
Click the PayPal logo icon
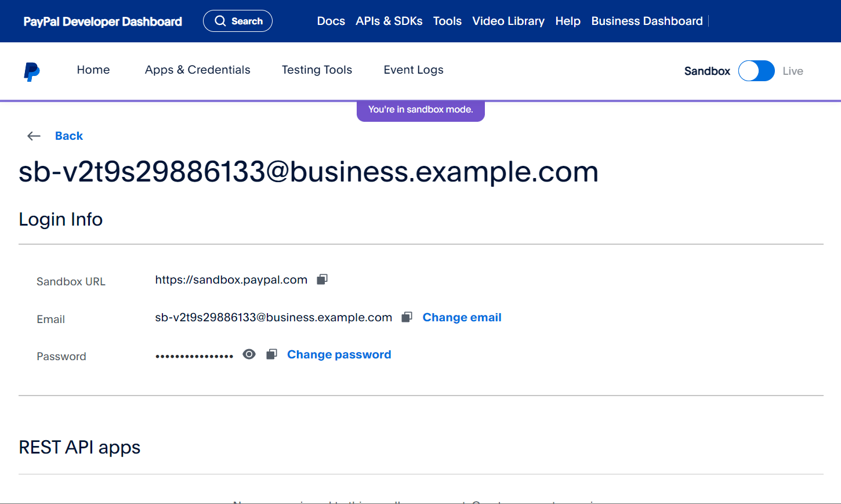tap(32, 71)
